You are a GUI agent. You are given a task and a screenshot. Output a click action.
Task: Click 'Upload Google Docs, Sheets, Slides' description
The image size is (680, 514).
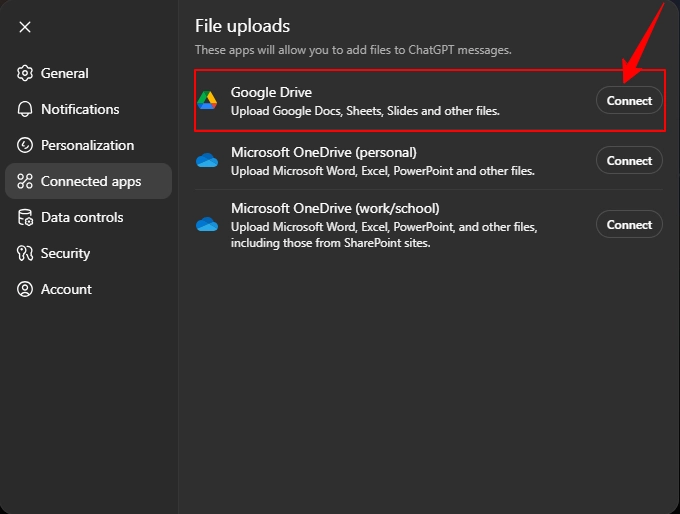365,111
